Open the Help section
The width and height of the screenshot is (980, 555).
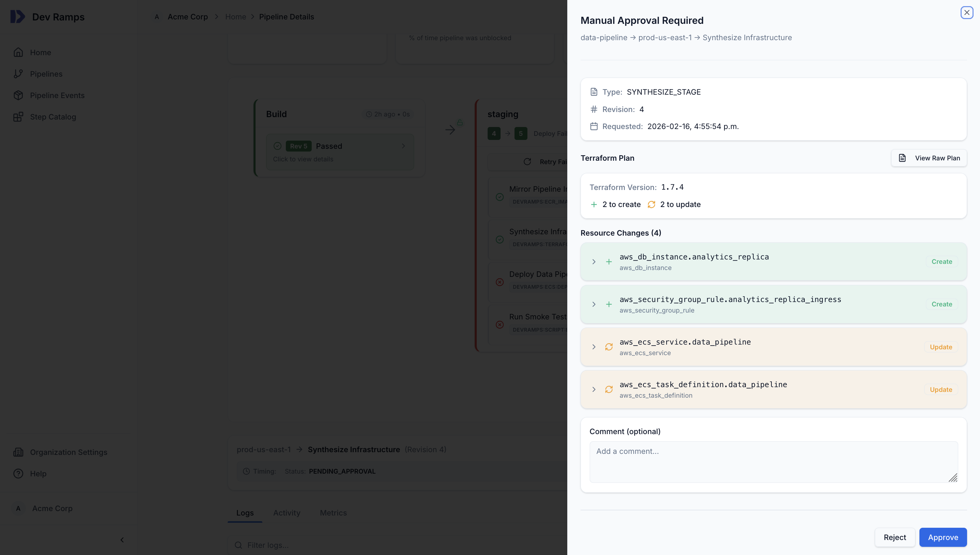point(39,473)
